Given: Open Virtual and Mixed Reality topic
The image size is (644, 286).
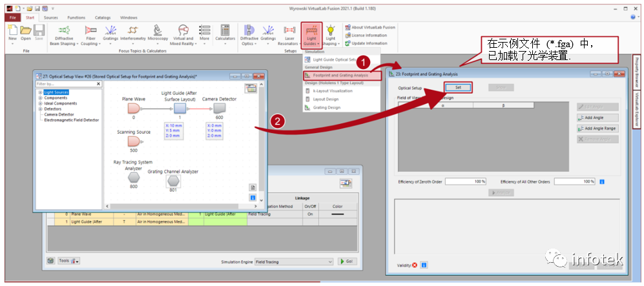Looking at the screenshot, I should (183, 35).
